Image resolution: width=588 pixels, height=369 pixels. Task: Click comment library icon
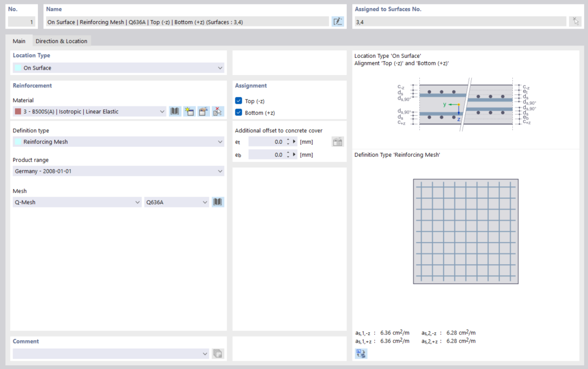[x=217, y=353]
